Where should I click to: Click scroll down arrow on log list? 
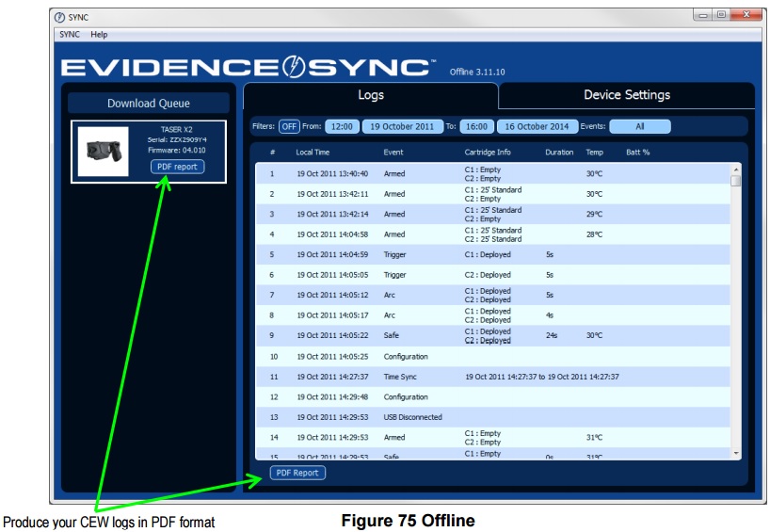(736, 453)
